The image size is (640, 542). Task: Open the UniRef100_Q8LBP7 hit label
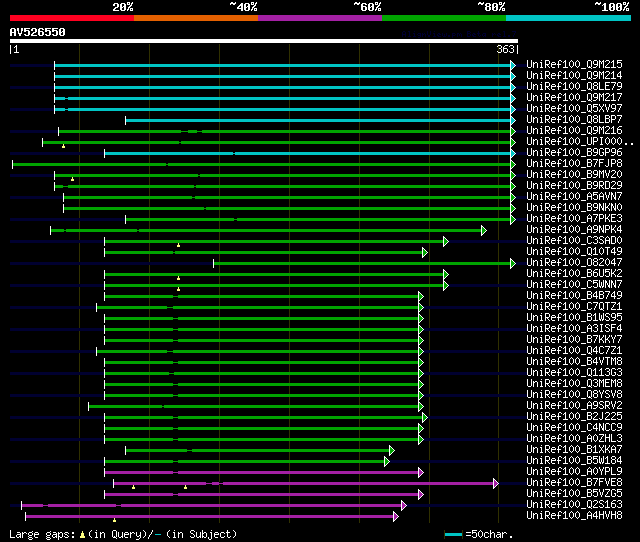[x=574, y=120]
